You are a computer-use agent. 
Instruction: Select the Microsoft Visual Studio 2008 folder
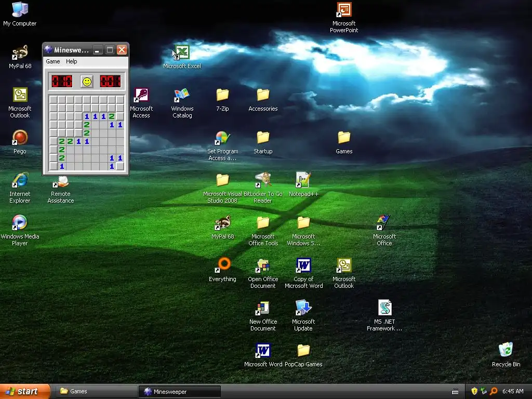click(x=222, y=188)
